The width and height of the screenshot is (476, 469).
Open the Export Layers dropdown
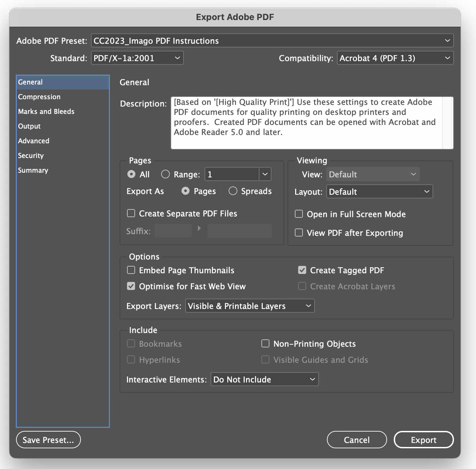(250, 306)
